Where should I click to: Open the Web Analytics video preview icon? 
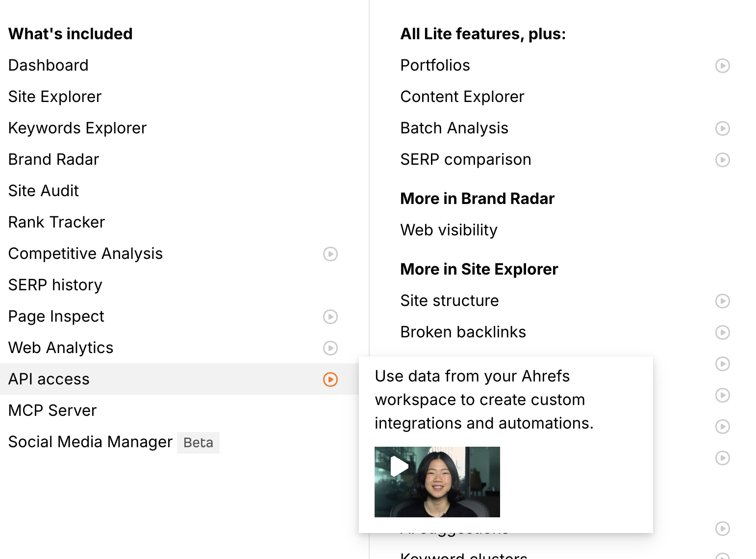330,348
